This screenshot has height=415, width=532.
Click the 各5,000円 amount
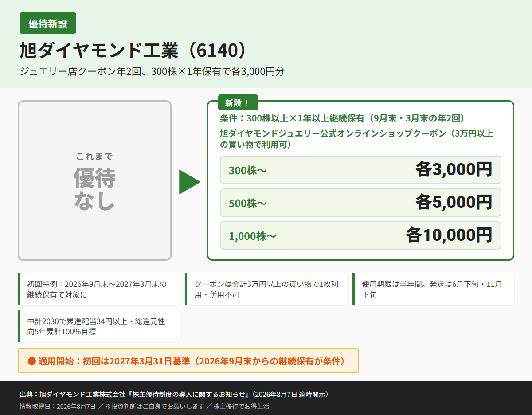(454, 202)
